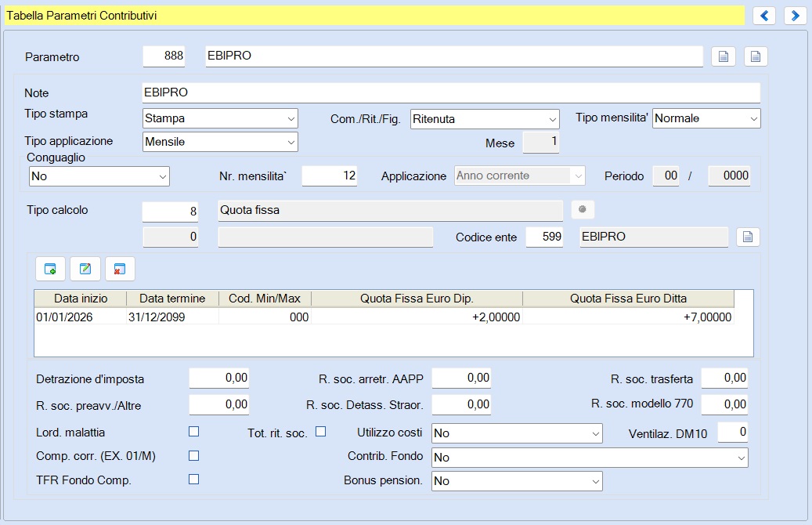Click Note field containing EBIPRO

click(x=451, y=92)
